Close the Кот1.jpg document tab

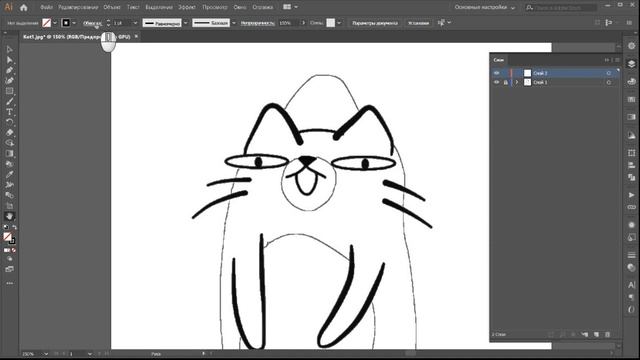click(x=136, y=37)
